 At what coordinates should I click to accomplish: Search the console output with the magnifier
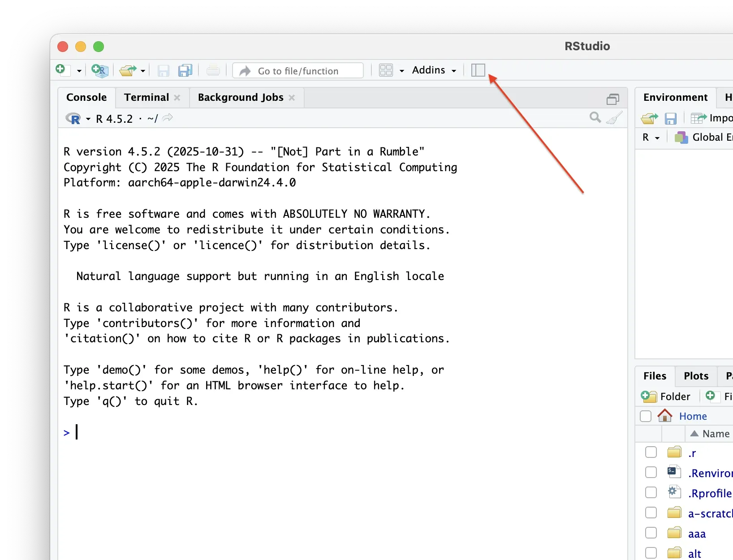coord(595,117)
